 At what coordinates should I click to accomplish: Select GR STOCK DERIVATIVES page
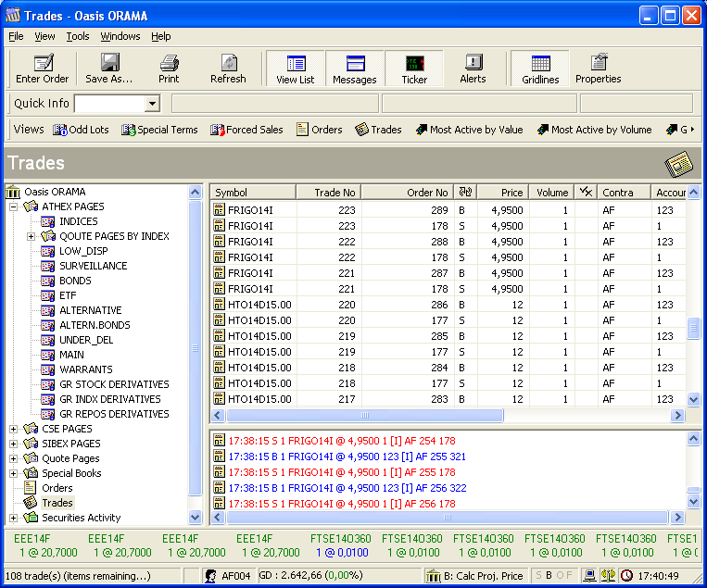[x=114, y=384]
